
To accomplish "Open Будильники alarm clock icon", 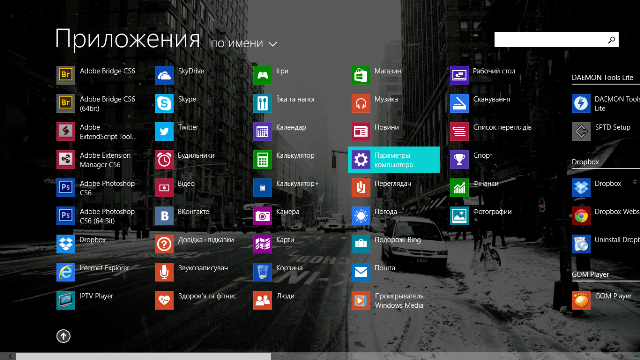I will coord(164,160).
